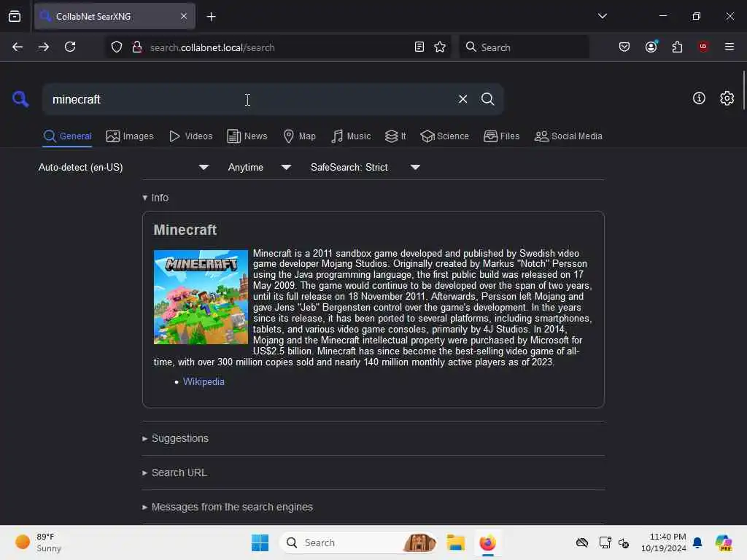This screenshot has height=560, width=747.
Task: Open the extensions puzzle icon
Action: tap(677, 47)
